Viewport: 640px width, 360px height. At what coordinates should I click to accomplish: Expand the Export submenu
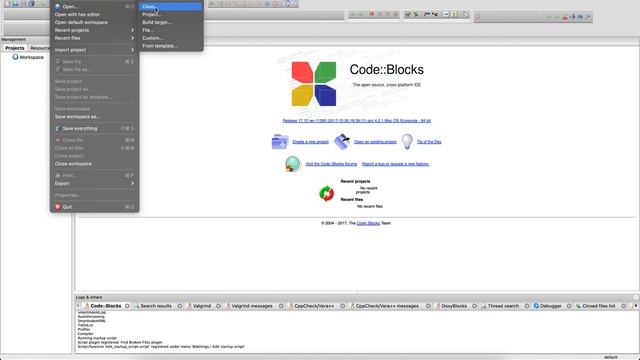pos(94,183)
